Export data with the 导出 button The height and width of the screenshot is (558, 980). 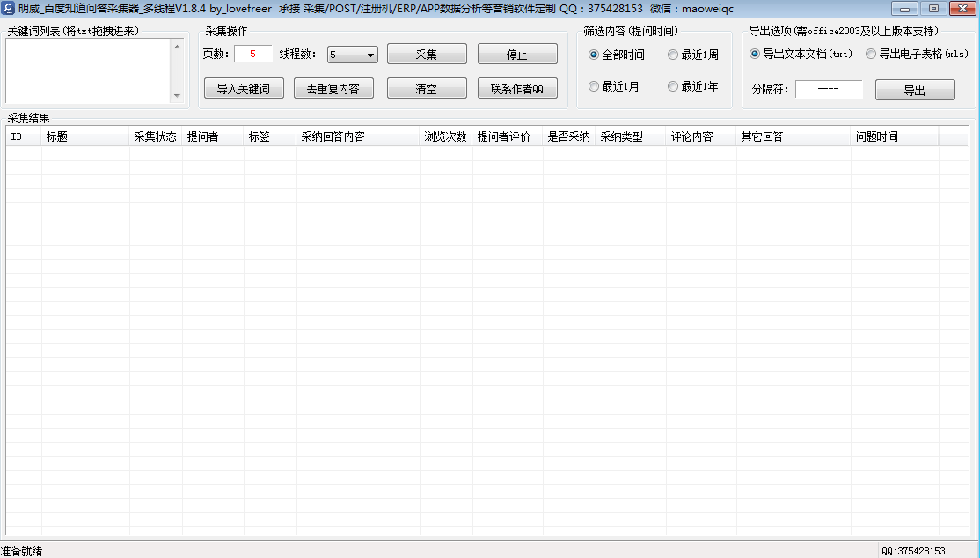(915, 90)
